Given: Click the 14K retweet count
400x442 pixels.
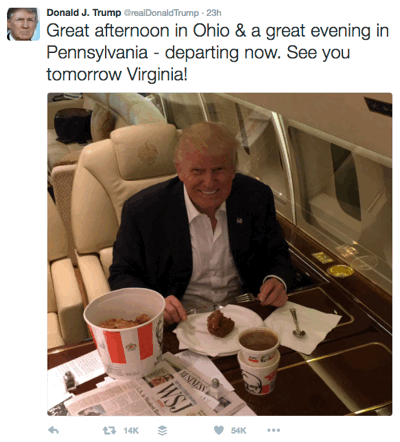Looking at the screenshot, I should (131, 431).
